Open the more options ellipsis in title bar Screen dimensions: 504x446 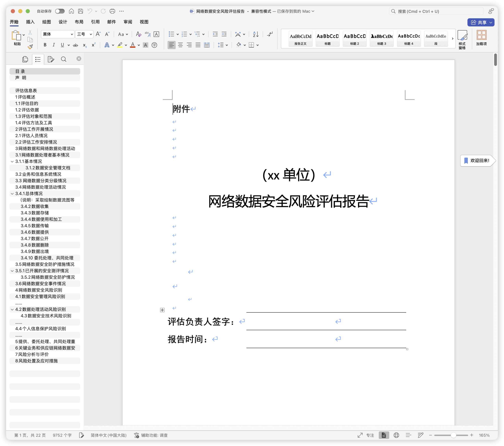point(121,11)
